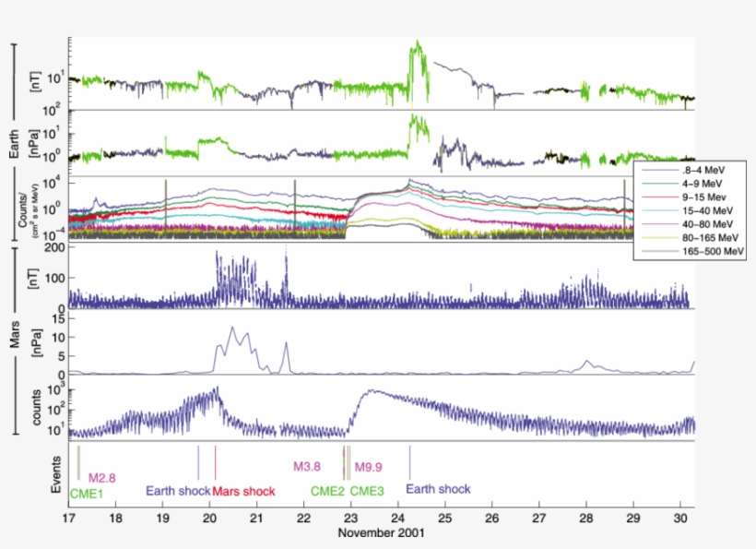Click the Earth shock label near November 19
Viewport: 756px width, 549px height.
pos(178,492)
